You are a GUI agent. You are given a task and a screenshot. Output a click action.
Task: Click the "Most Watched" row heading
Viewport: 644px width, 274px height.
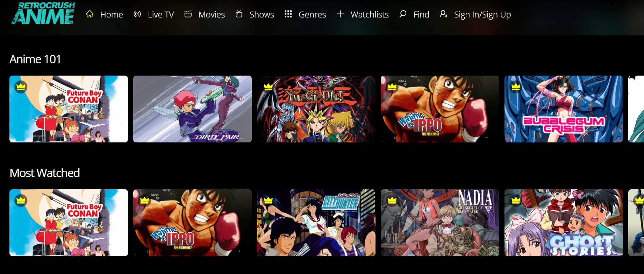(x=45, y=173)
